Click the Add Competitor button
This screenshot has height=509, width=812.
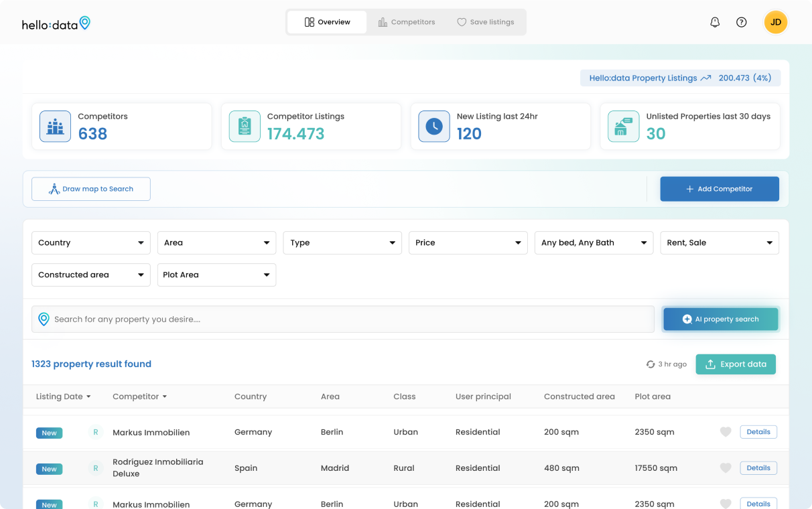point(719,189)
